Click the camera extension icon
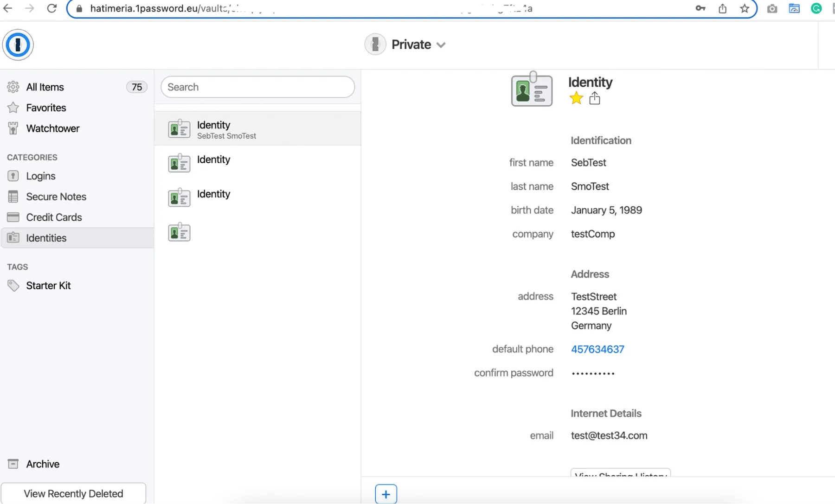Image resolution: width=835 pixels, height=504 pixels. click(x=772, y=8)
